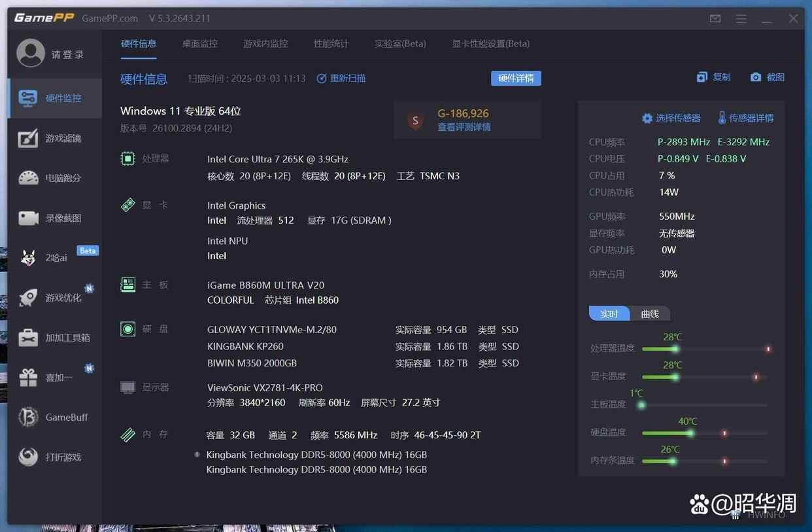Click the mail envelope icon in title bar

(x=715, y=18)
